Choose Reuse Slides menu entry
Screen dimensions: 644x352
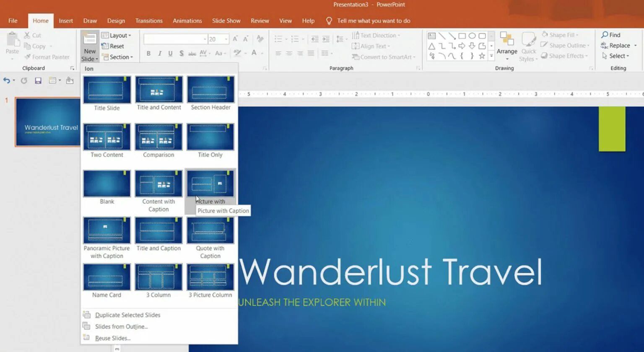pos(113,338)
